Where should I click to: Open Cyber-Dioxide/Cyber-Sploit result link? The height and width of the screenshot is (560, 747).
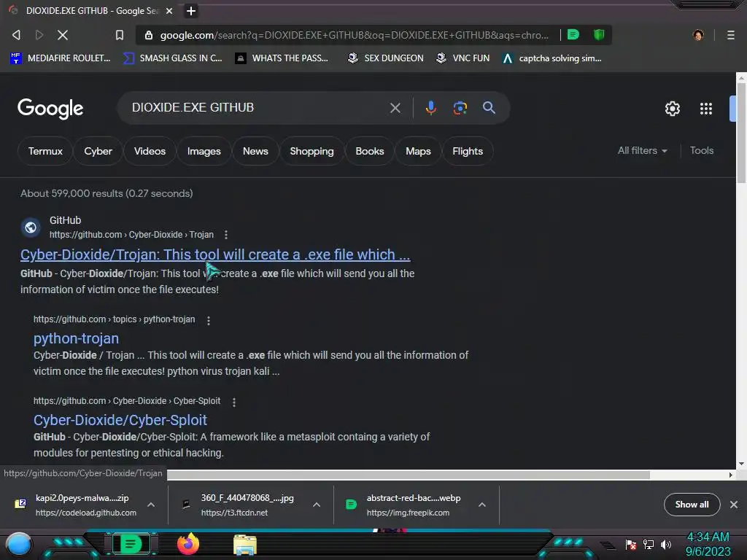click(120, 420)
